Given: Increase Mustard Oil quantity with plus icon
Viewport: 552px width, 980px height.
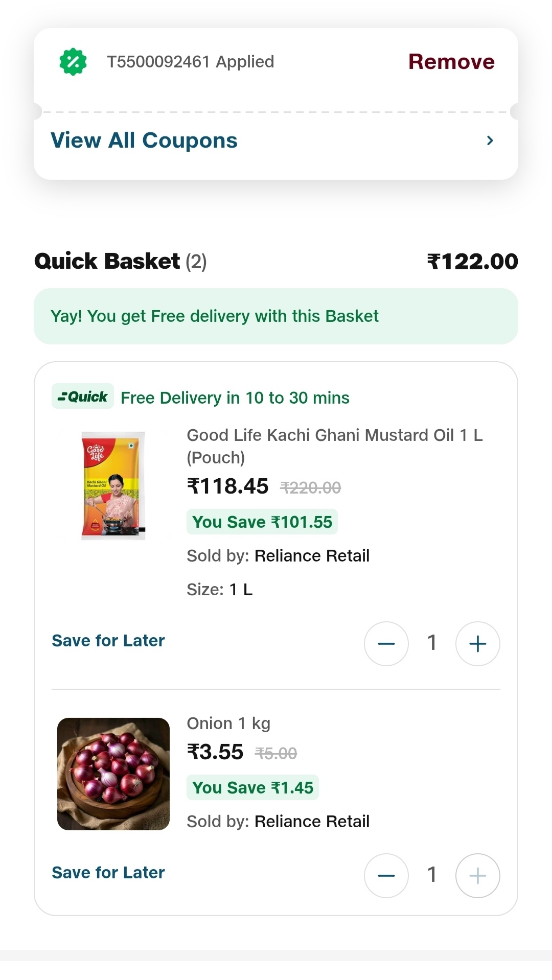Looking at the screenshot, I should point(477,644).
